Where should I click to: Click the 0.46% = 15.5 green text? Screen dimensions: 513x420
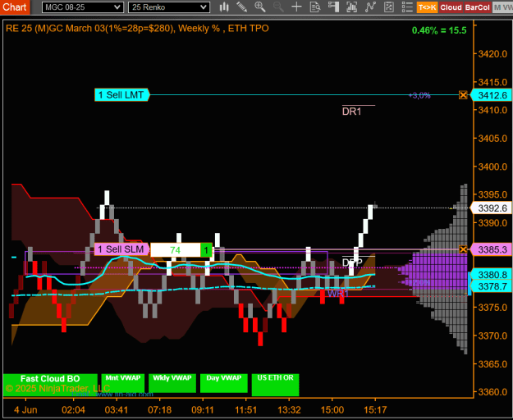coord(439,30)
